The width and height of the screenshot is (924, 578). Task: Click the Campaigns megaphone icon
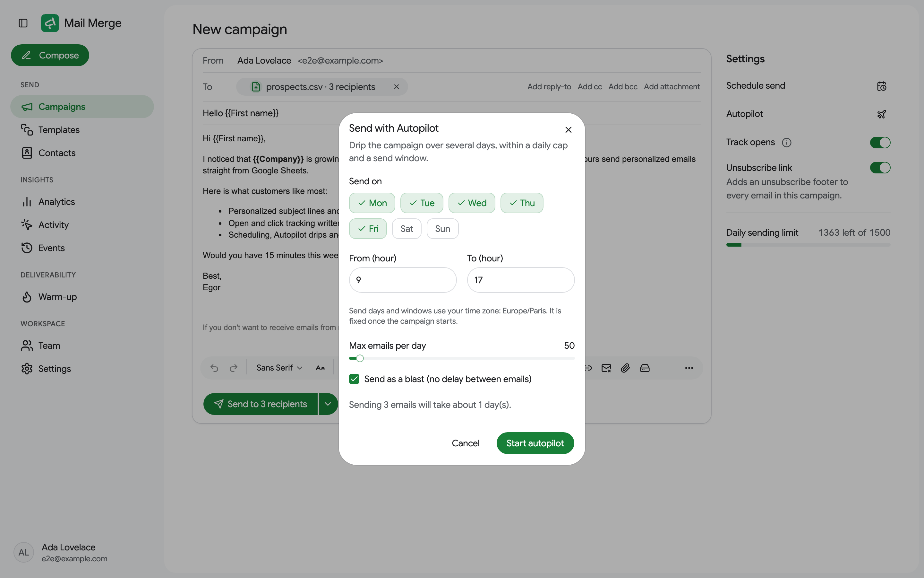click(27, 107)
